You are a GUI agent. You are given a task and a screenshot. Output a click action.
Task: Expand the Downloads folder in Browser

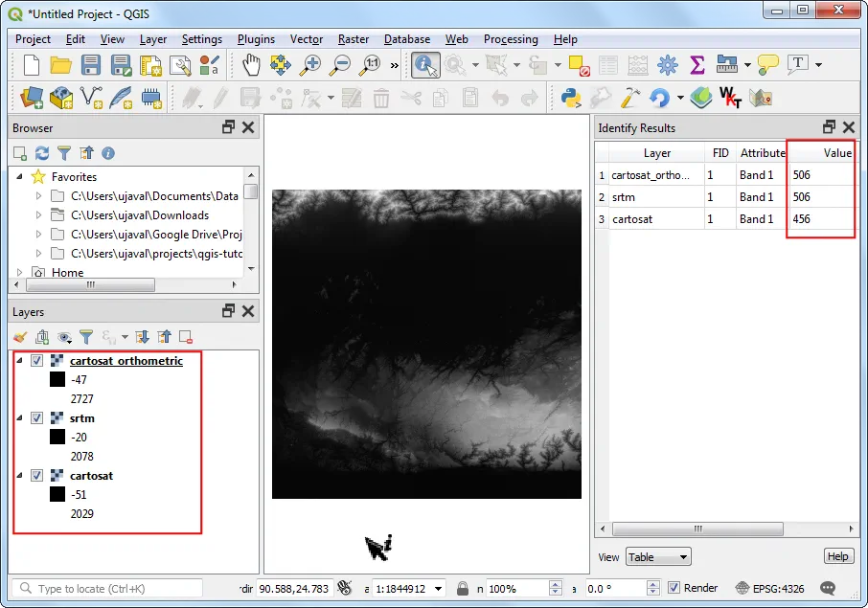(38, 214)
